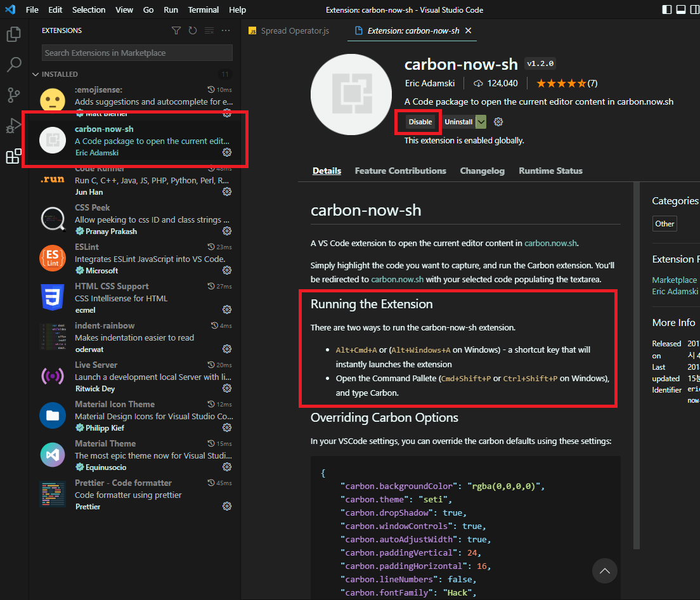Click the VS Code logo icon

[x=10, y=10]
